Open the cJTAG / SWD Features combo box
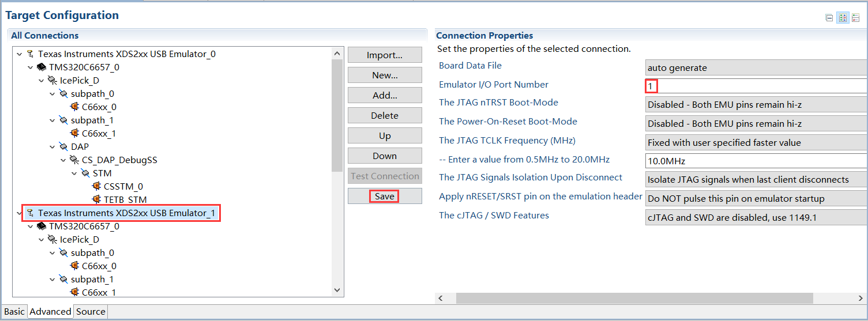This screenshot has height=321, width=868. (756, 217)
